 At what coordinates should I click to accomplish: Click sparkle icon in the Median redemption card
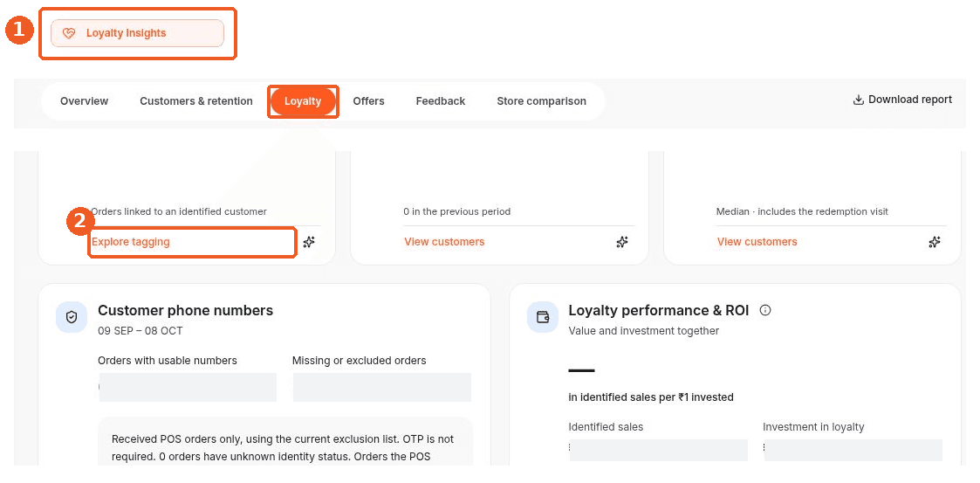(x=935, y=242)
